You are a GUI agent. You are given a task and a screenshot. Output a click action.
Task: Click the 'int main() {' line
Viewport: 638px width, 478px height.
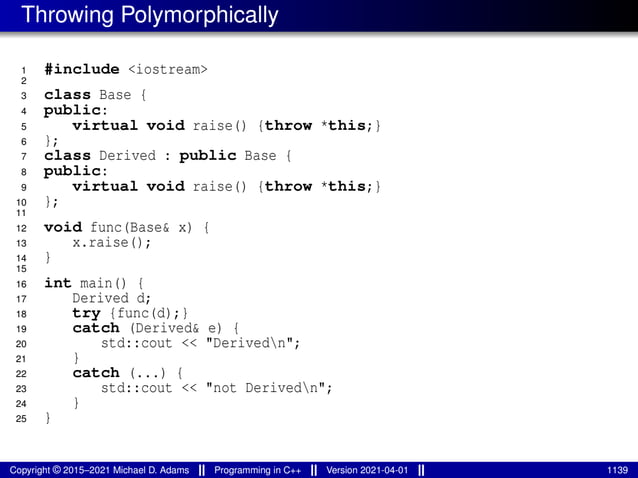[94, 283]
